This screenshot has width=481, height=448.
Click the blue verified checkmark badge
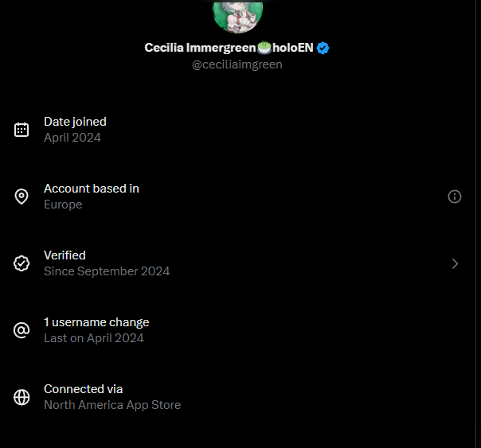pyautogui.click(x=323, y=48)
